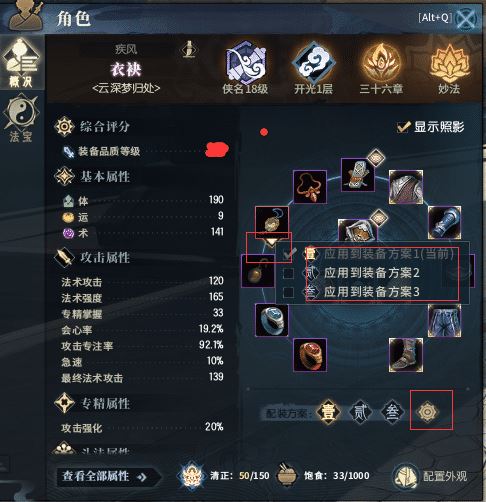This screenshot has height=502, width=486.
Task: Expand the dropdown arrow under pendant slot
Action: pos(270,241)
